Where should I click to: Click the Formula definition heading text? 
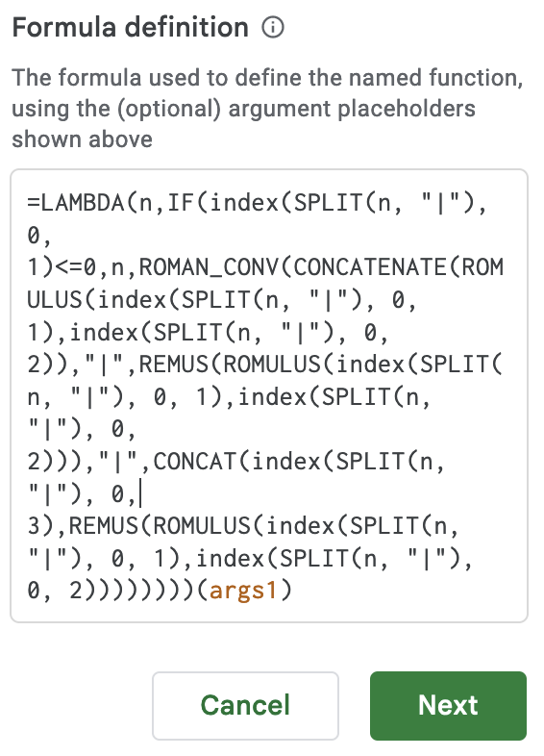pos(131,28)
